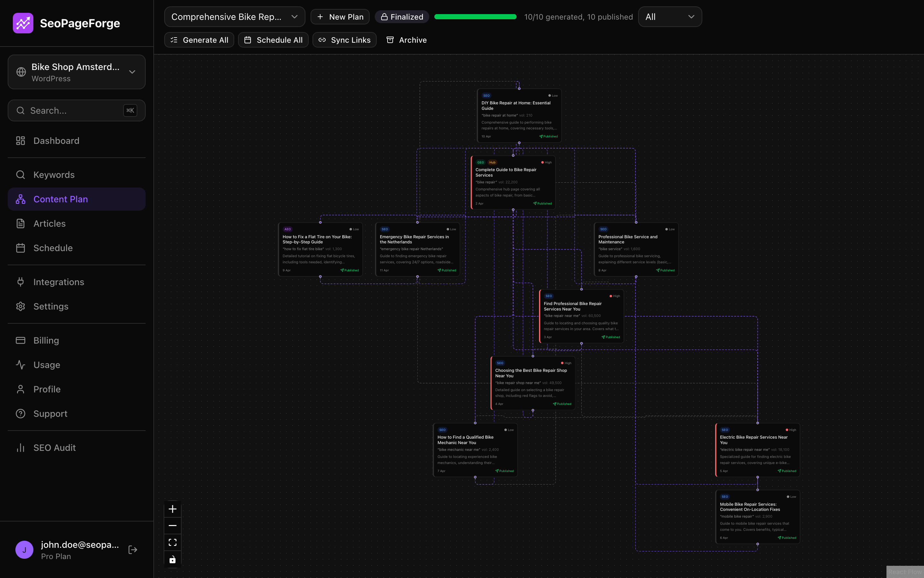Click the React Flow attribution link

[x=905, y=572]
